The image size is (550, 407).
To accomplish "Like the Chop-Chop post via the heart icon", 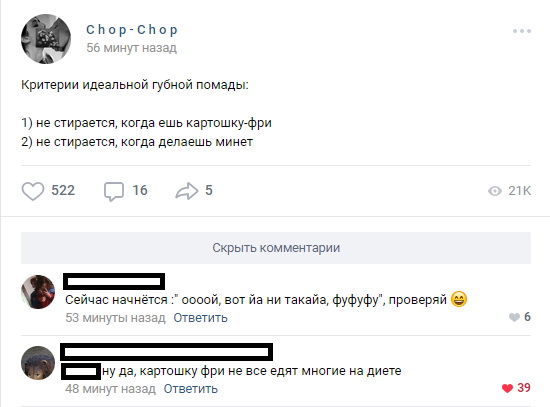I will [x=33, y=191].
